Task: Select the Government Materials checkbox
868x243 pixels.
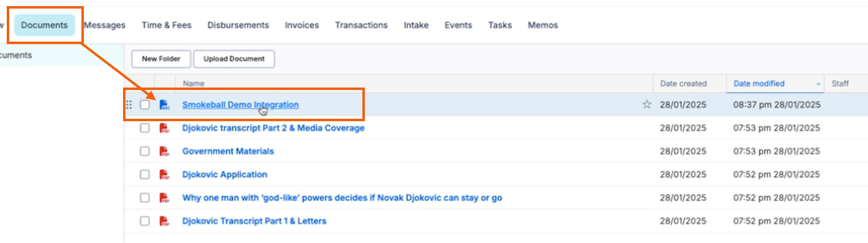Action: [144, 151]
